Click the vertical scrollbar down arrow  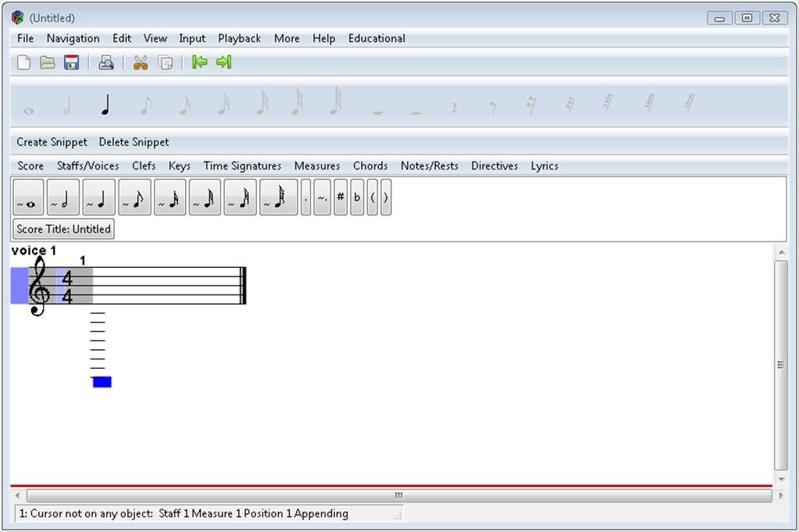(x=781, y=479)
